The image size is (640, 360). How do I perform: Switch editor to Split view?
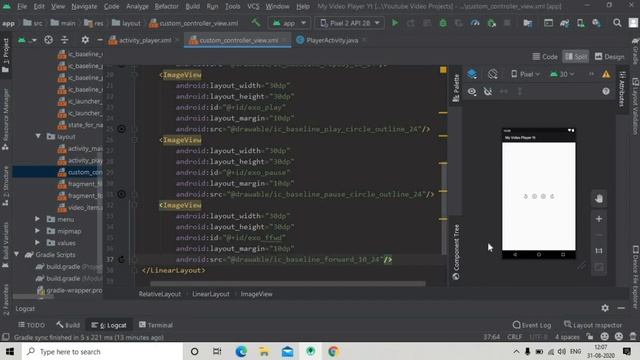coord(576,57)
